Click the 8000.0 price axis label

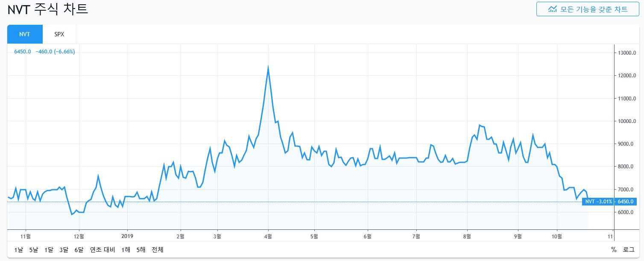626,167
